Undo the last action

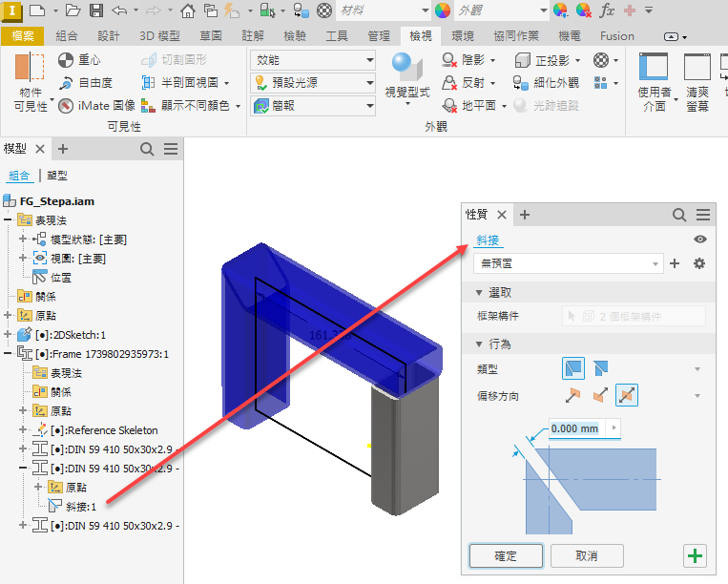(x=119, y=10)
